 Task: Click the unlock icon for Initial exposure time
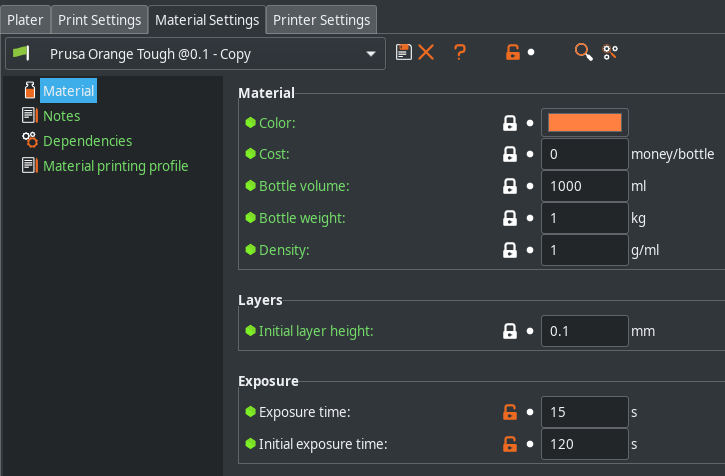[510, 444]
